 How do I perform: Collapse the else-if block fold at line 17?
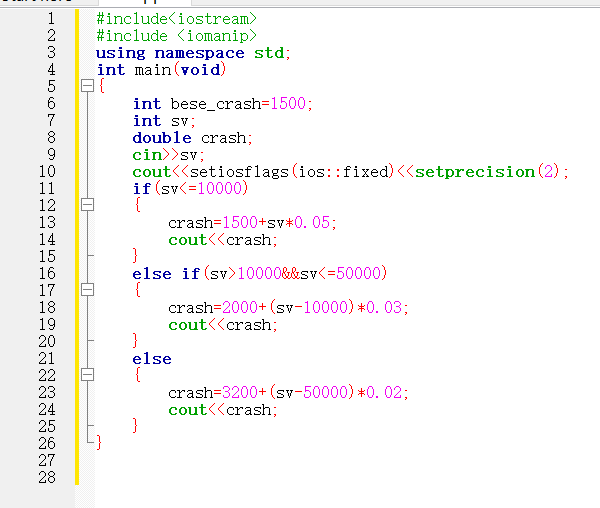87,290
